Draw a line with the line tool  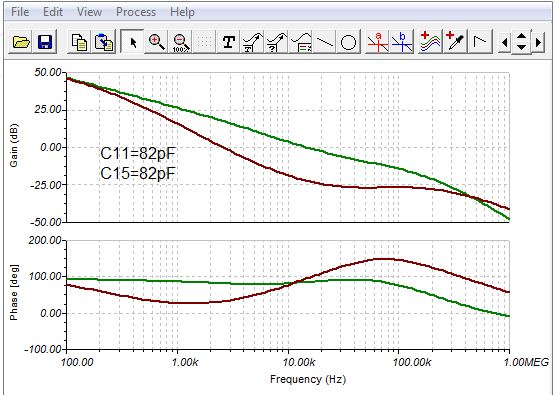325,42
